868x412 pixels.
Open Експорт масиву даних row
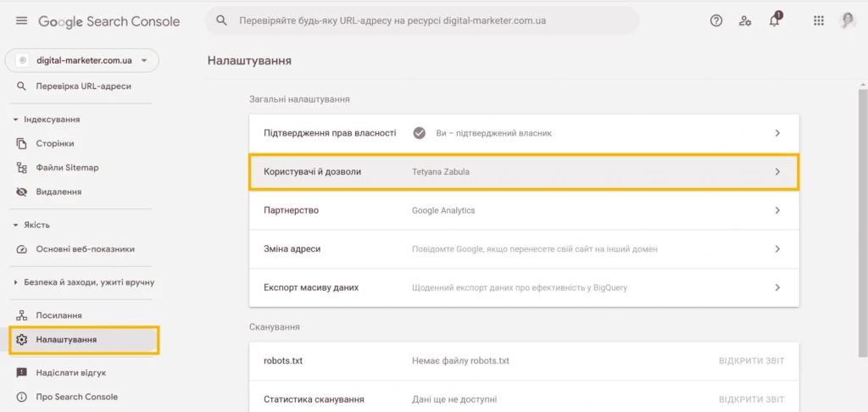click(524, 288)
